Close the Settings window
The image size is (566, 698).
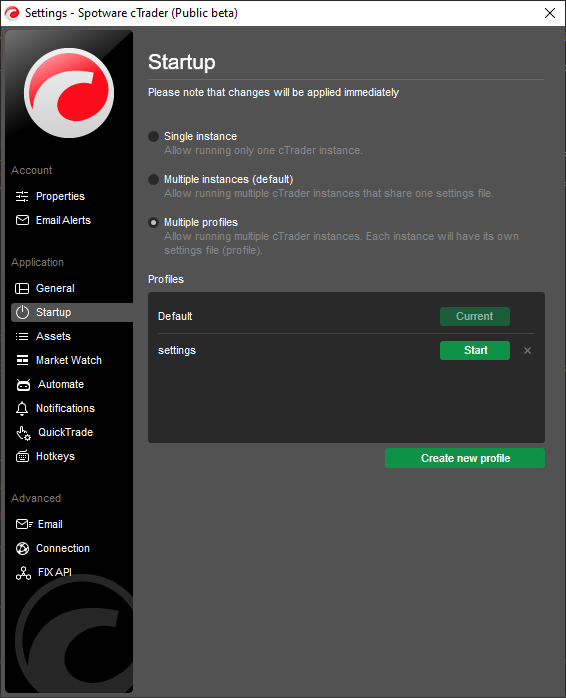tap(550, 13)
